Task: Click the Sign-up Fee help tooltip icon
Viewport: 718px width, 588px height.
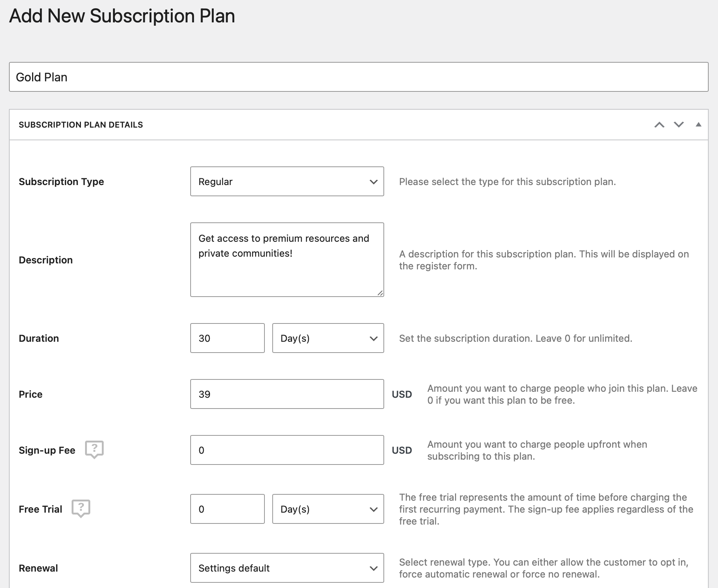Action: click(94, 450)
